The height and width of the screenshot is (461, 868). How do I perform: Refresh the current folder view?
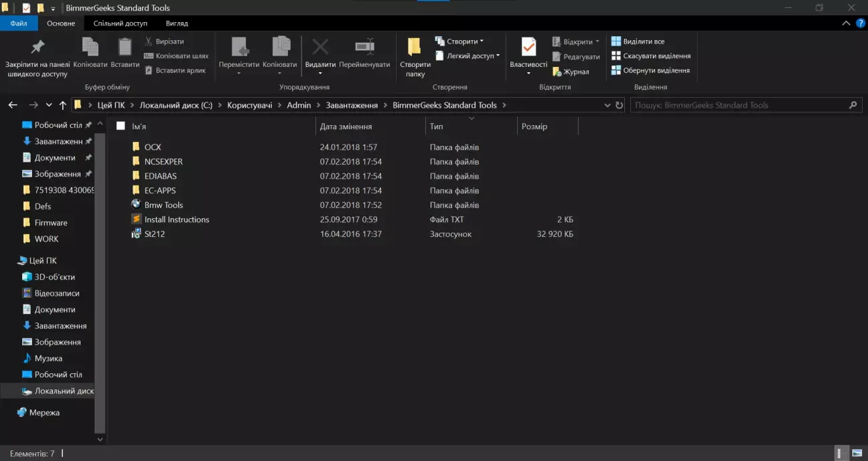[x=619, y=105]
